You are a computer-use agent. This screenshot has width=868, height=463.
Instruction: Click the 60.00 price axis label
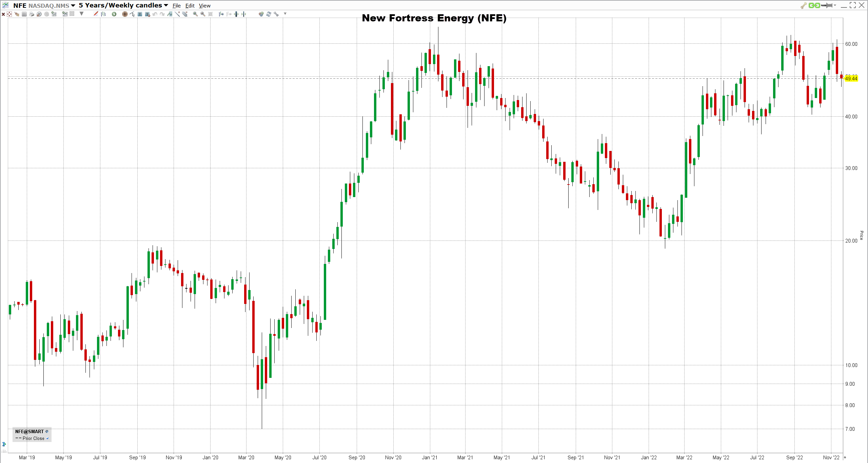tap(851, 44)
